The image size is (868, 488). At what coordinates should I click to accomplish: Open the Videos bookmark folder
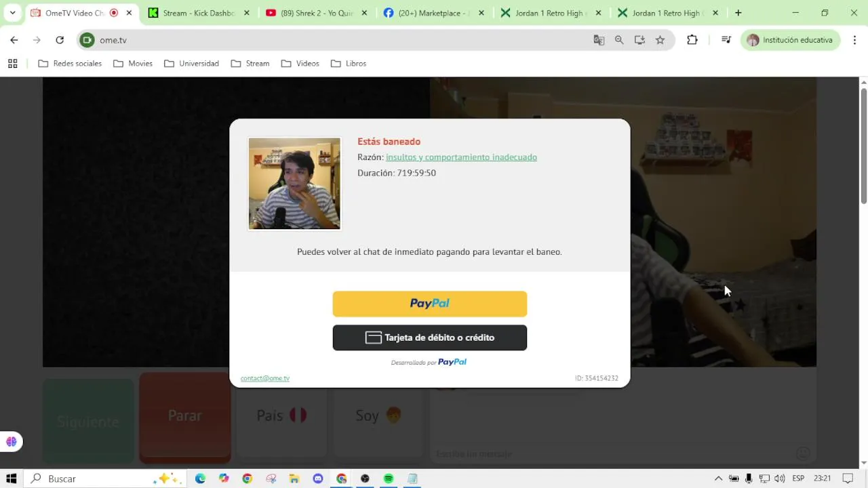(300, 64)
